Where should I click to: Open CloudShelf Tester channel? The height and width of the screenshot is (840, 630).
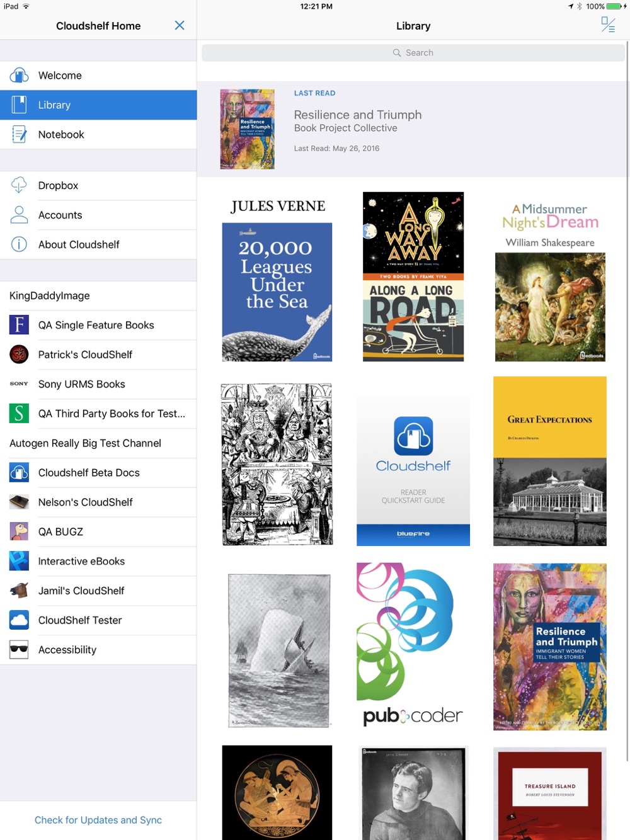[x=98, y=620]
